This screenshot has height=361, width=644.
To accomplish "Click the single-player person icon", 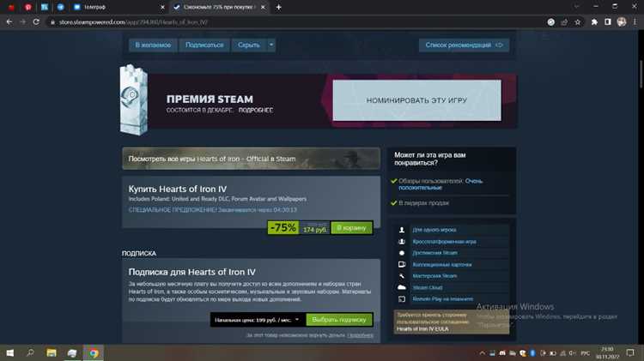I will [402, 230].
